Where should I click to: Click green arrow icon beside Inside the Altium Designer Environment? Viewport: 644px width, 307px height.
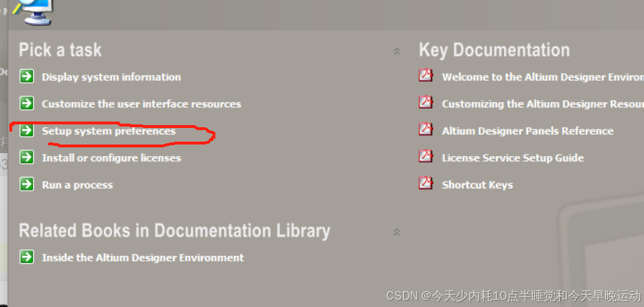click(x=27, y=257)
